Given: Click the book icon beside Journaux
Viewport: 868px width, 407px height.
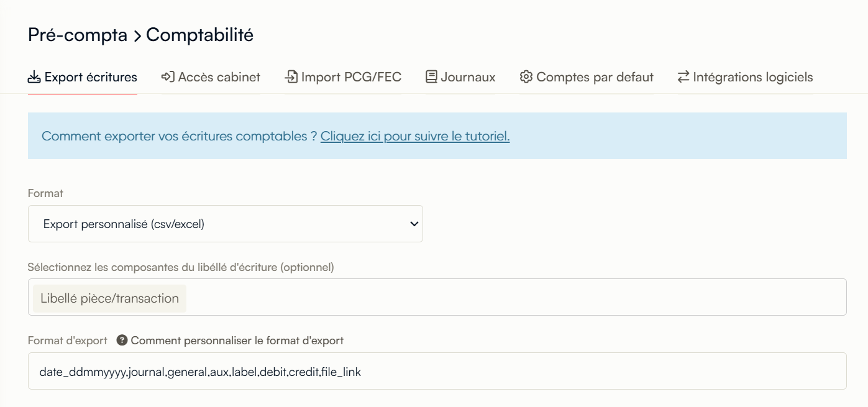Looking at the screenshot, I should point(431,77).
